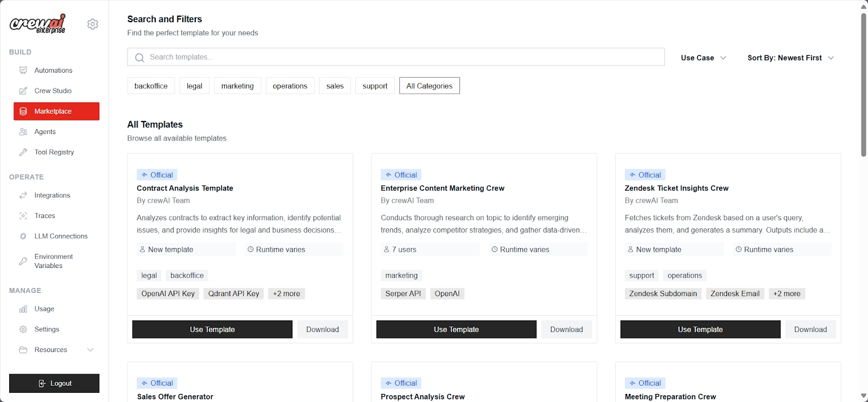The image size is (868, 402).
Task: Click the Settings gear icon in Manage
Action: [23, 329]
